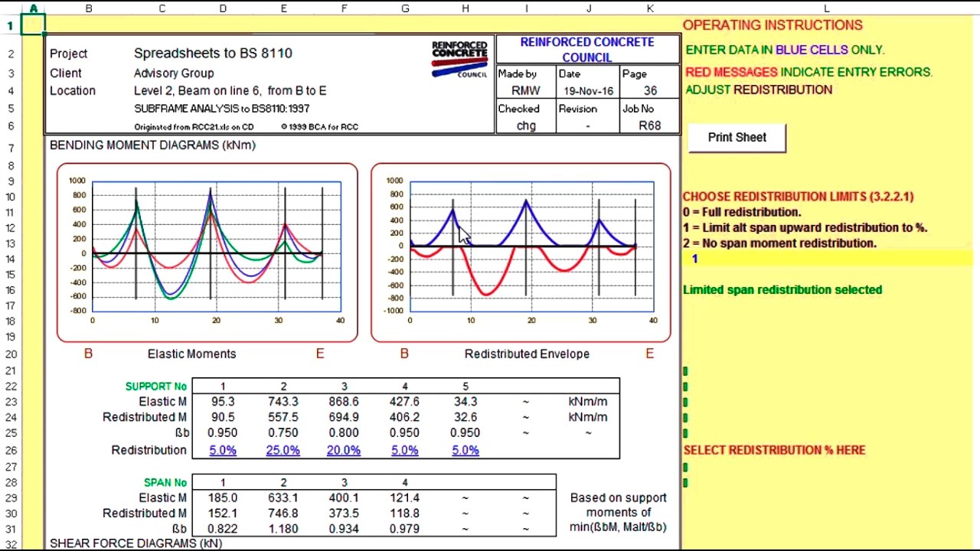
Task: Open support 1 redistribution link 5.0%
Action: (223, 450)
